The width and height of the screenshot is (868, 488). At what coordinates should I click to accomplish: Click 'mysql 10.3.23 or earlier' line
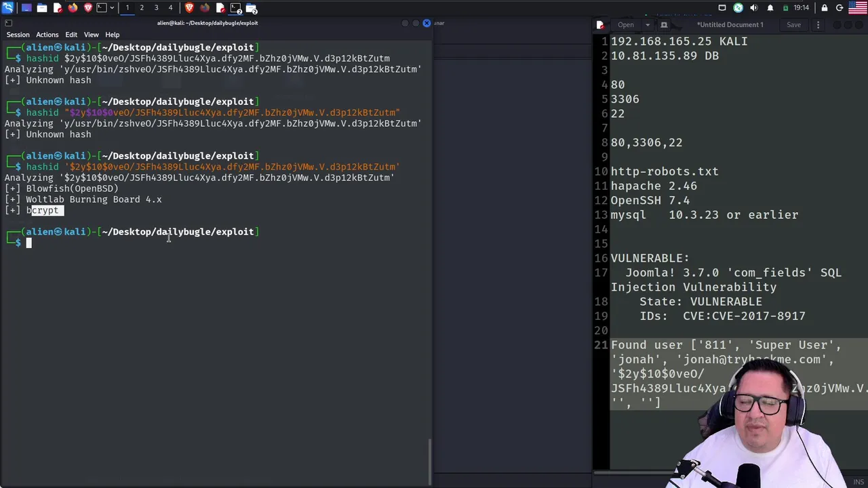coord(705,215)
